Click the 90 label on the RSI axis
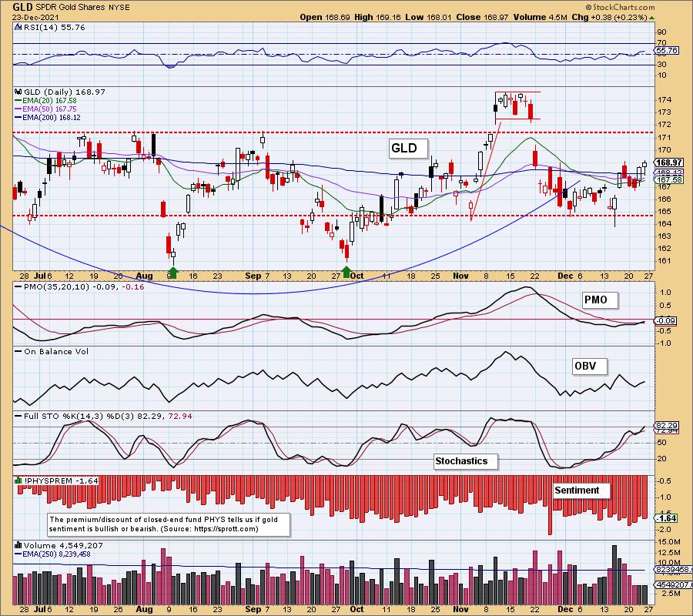The image size is (693, 616). click(662, 32)
